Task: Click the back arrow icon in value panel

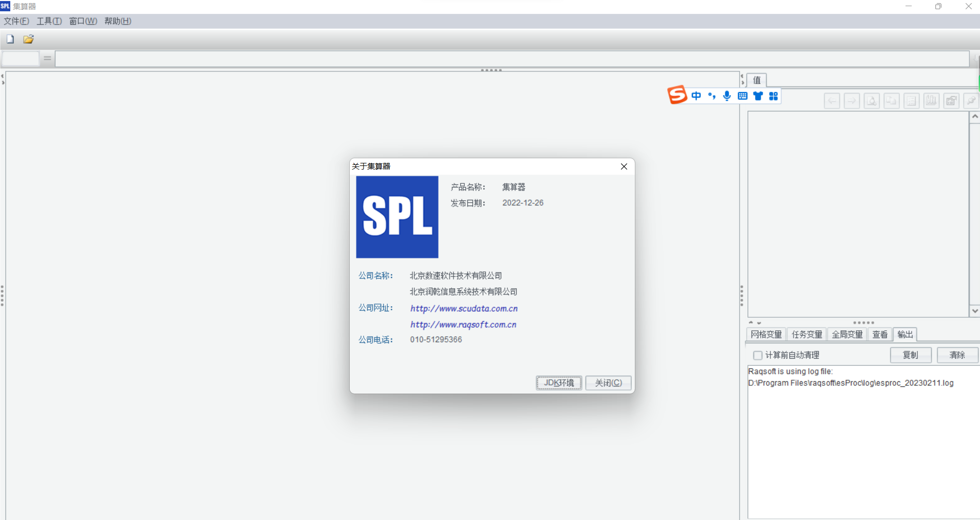Action: 832,101
